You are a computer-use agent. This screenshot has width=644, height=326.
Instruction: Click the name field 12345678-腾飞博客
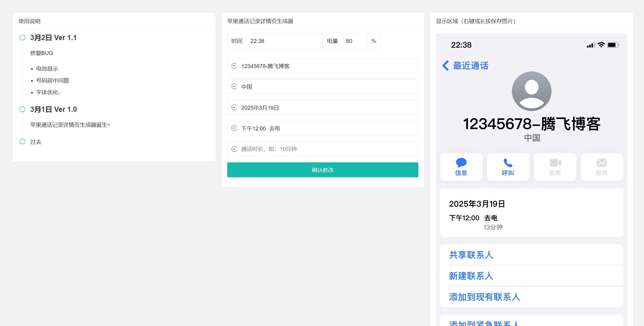coord(323,66)
